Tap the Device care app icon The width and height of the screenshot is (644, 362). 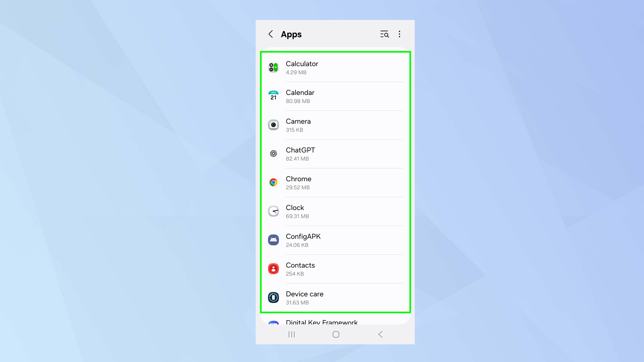(x=273, y=297)
